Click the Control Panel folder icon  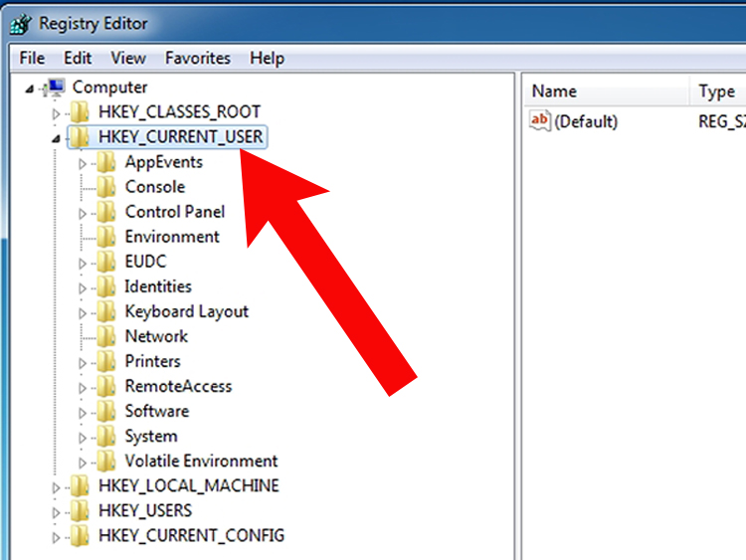(x=106, y=212)
